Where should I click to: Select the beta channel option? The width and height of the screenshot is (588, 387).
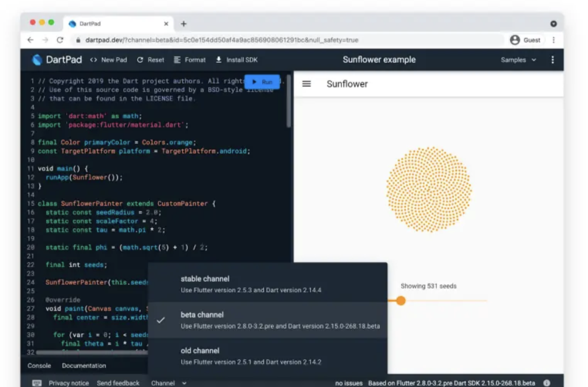267,320
